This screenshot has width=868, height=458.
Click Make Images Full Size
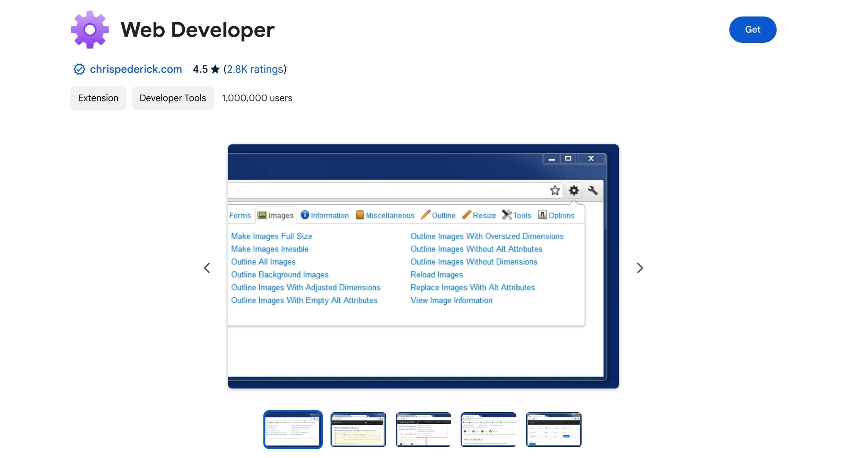click(272, 236)
